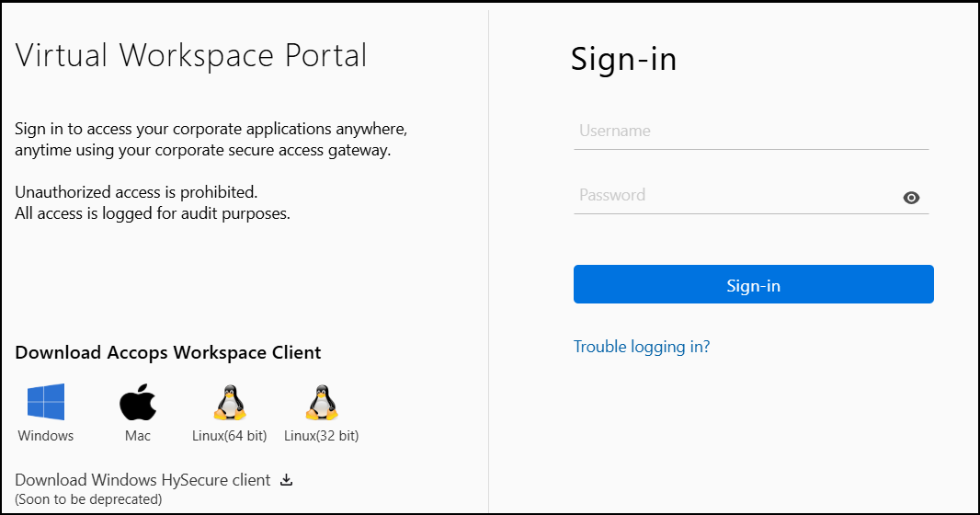Click the Apple logo for Mac client

click(138, 402)
